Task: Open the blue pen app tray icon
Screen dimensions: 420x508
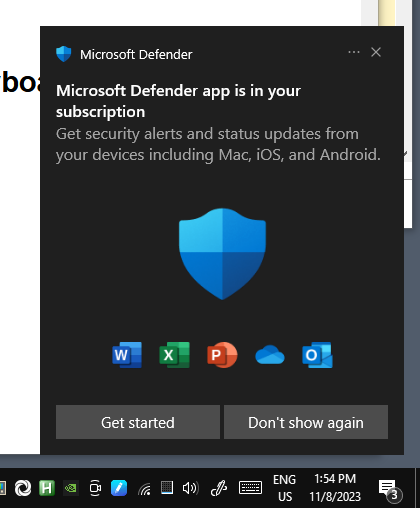Action: pyautogui.click(x=119, y=488)
